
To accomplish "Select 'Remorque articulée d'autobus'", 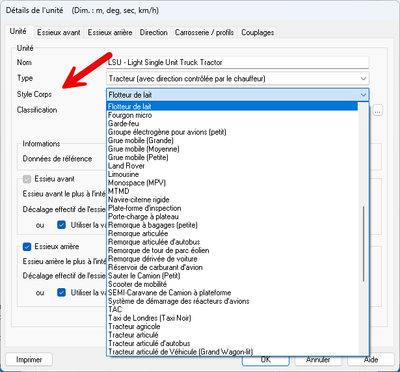I will click(x=232, y=242).
